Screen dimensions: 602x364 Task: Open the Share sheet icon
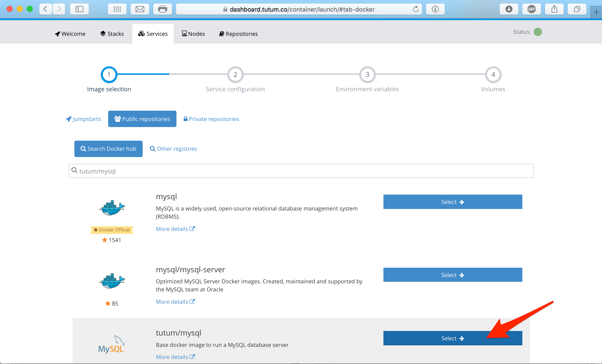point(554,9)
